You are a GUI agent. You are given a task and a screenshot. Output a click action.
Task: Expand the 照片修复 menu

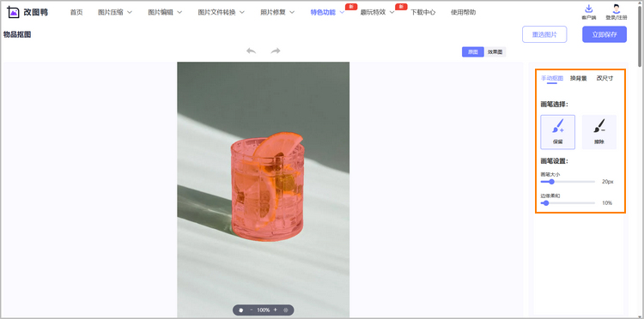pyautogui.click(x=277, y=12)
